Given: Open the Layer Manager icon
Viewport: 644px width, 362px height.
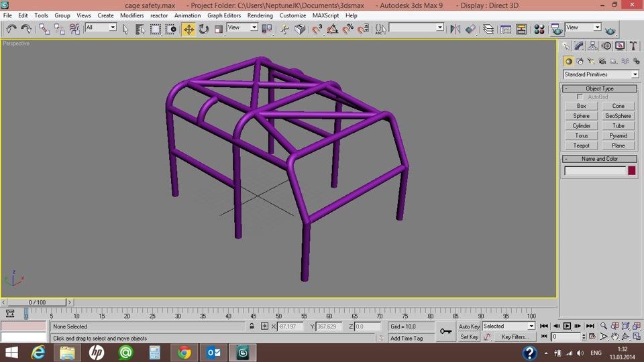Looking at the screenshot, I should (x=488, y=29).
